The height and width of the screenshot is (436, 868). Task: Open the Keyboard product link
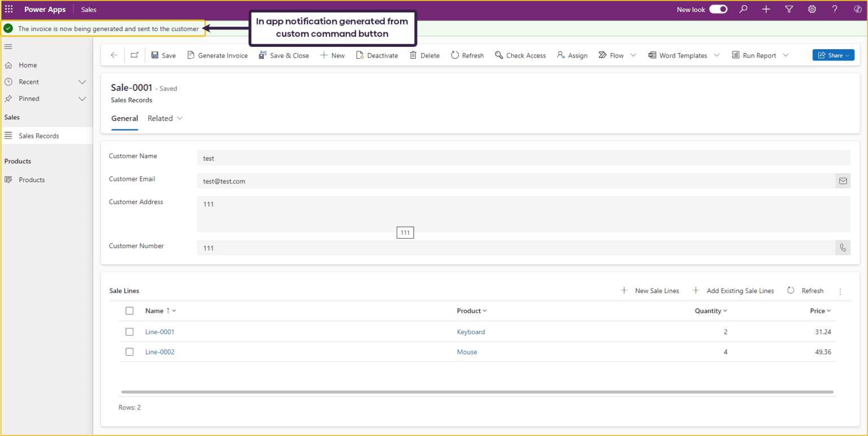click(x=471, y=331)
